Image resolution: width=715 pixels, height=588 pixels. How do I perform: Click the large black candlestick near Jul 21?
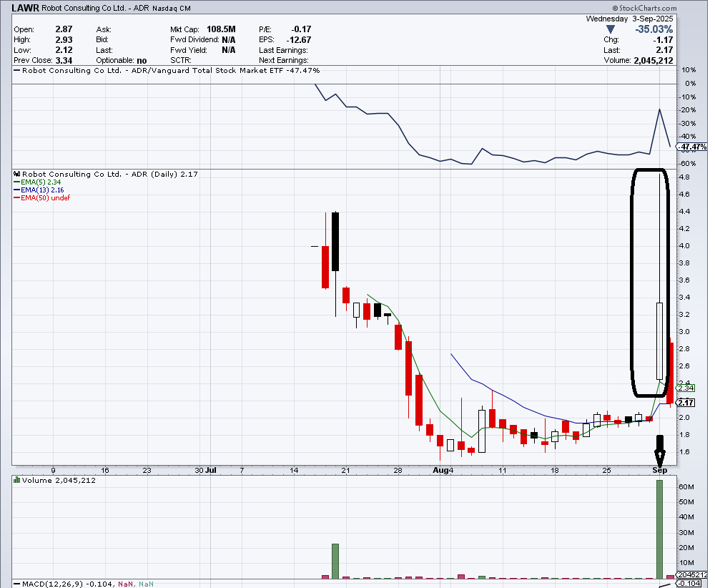tap(335, 242)
